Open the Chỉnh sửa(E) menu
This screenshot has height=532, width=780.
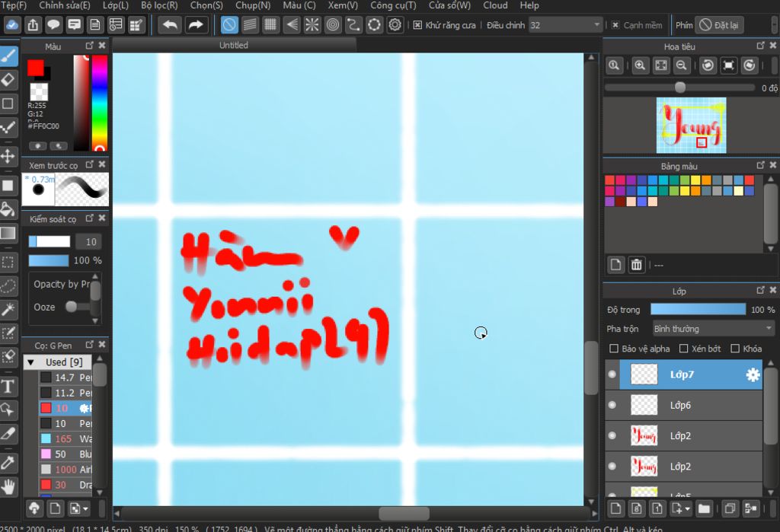click(x=65, y=5)
